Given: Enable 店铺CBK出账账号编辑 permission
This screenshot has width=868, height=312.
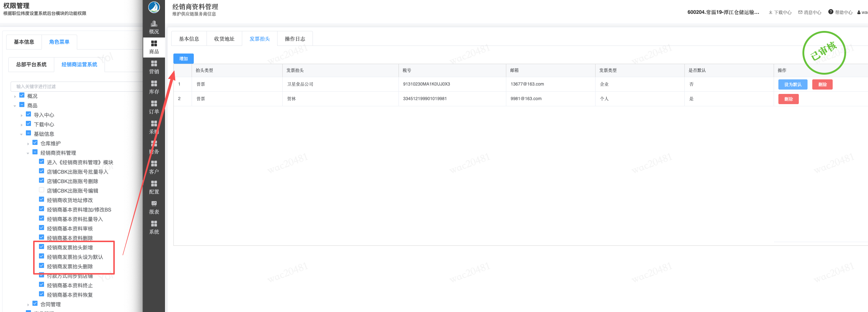Looking at the screenshot, I should pos(42,190).
